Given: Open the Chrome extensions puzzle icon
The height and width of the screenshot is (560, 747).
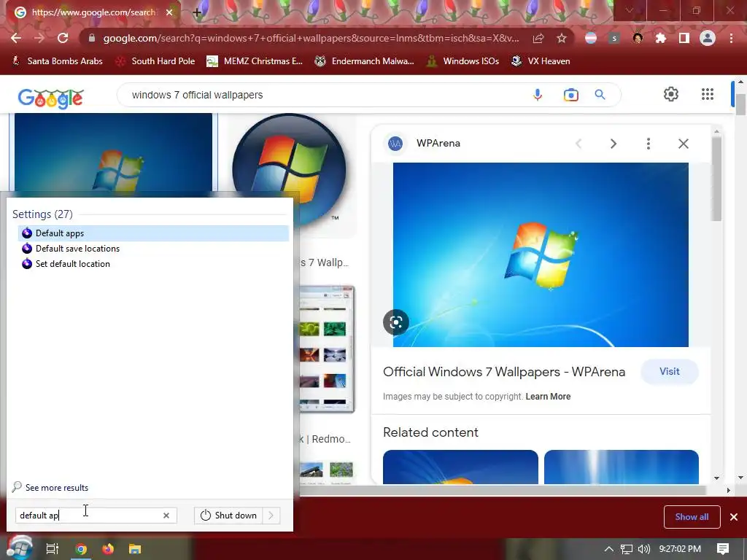Looking at the screenshot, I should pos(661,38).
